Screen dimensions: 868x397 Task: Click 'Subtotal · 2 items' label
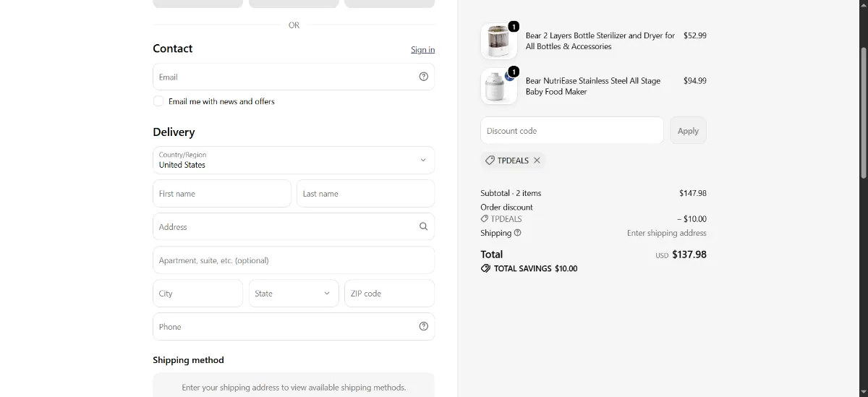coord(511,193)
